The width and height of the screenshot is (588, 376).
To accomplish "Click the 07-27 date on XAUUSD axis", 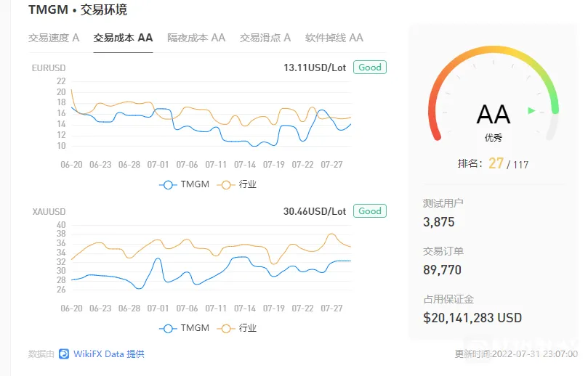I will point(331,308).
